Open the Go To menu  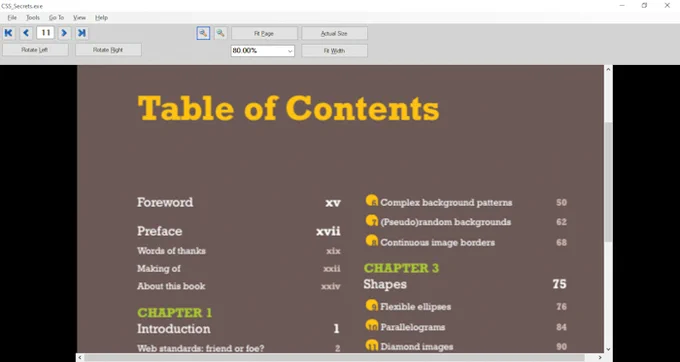click(x=56, y=18)
